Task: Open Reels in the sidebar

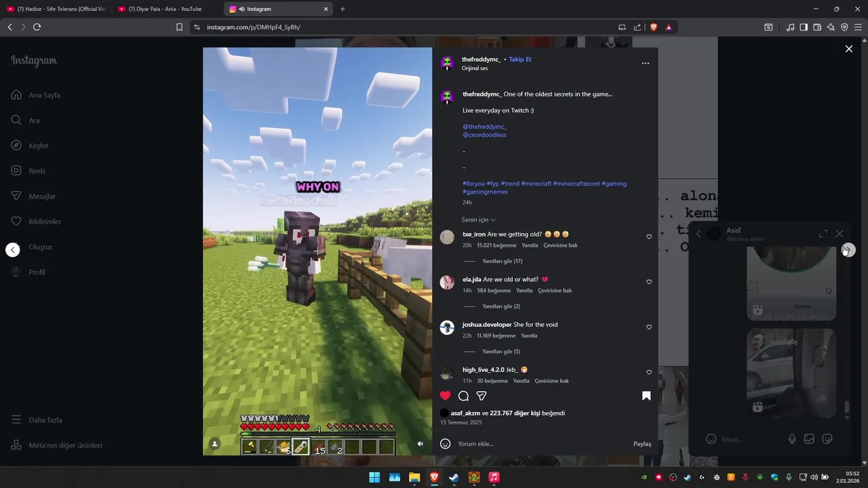Action: 28,171
